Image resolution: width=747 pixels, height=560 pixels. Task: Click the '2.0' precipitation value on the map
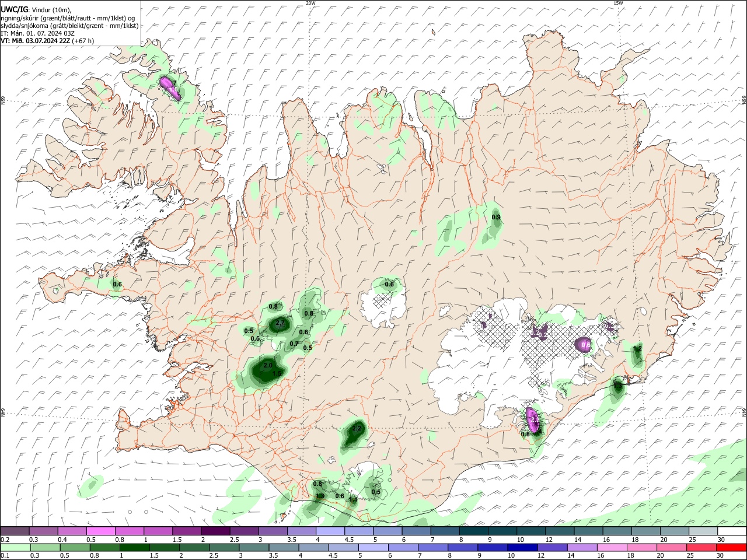pyautogui.click(x=268, y=365)
